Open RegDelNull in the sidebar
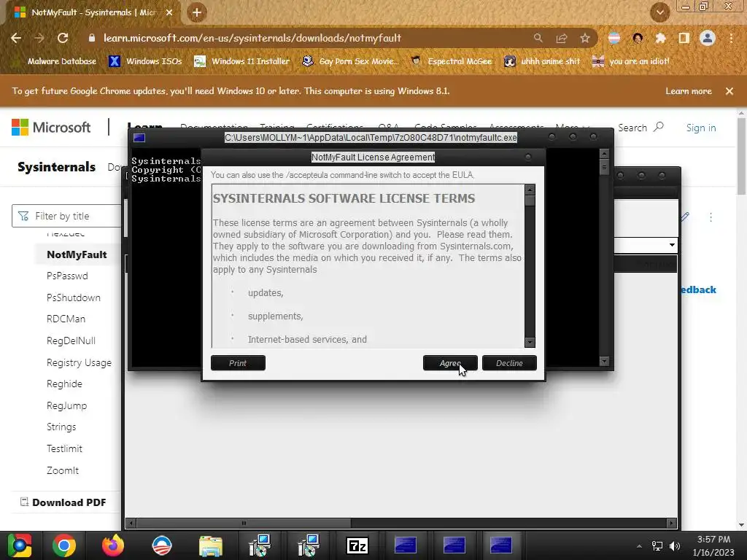 coord(71,341)
